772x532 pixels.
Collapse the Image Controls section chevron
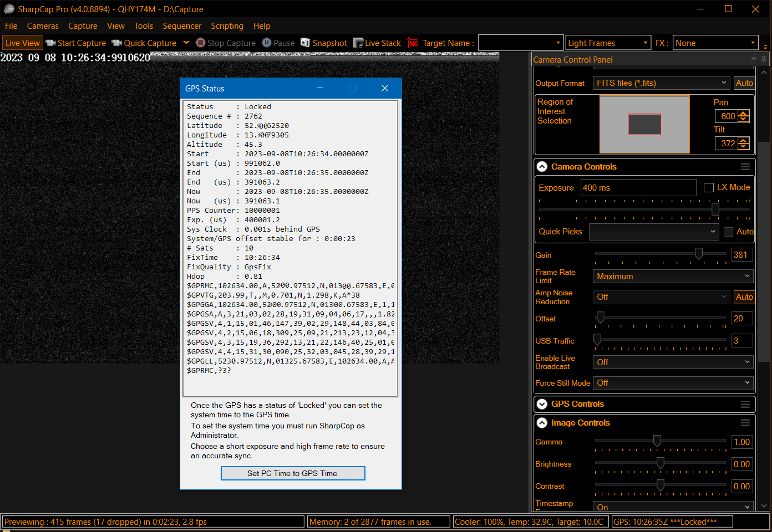pos(542,423)
